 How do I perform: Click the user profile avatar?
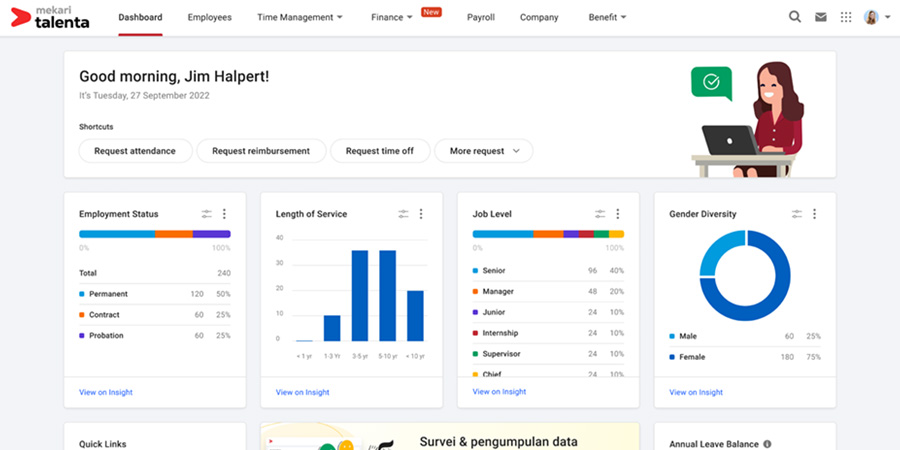click(x=871, y=17)
